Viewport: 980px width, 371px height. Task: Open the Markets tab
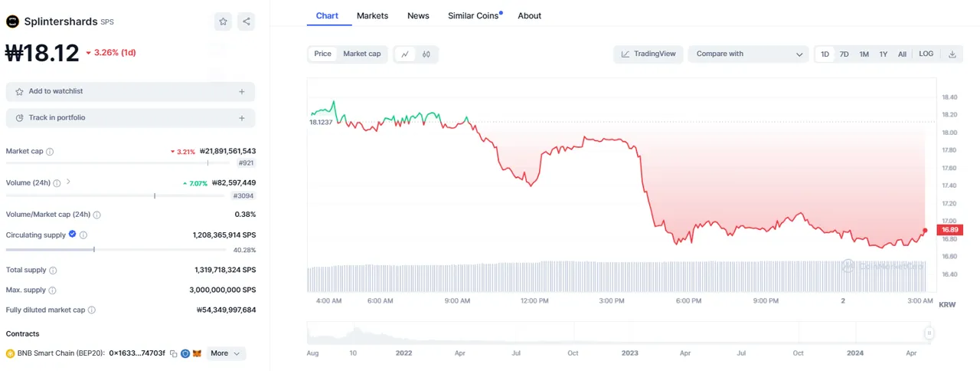372,15
